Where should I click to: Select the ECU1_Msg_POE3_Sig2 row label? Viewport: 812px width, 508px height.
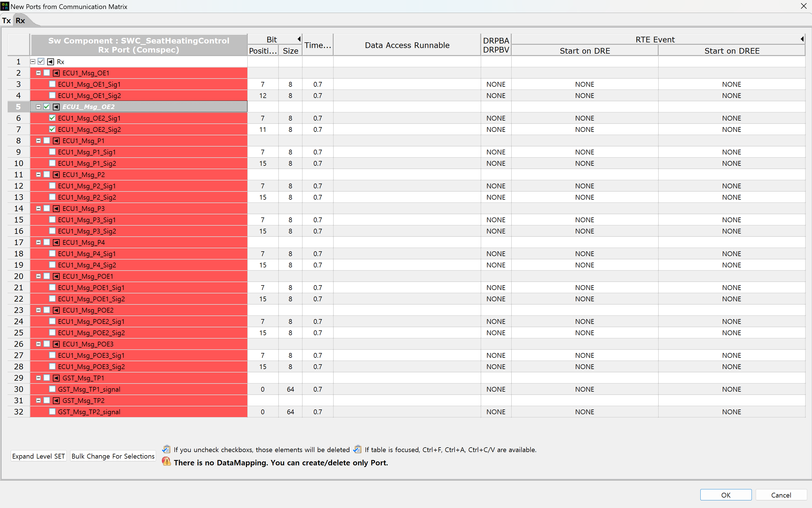click(92, 367)
